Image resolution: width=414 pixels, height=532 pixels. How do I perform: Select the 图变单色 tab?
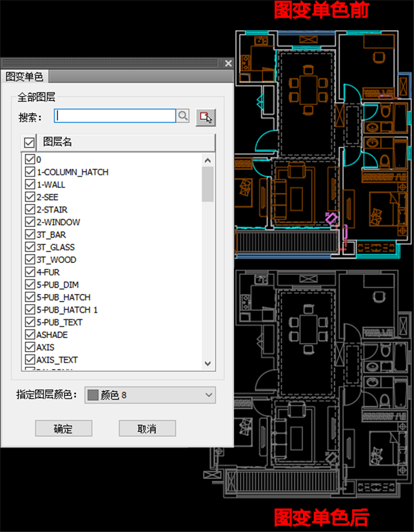click(x=24, y=77)
